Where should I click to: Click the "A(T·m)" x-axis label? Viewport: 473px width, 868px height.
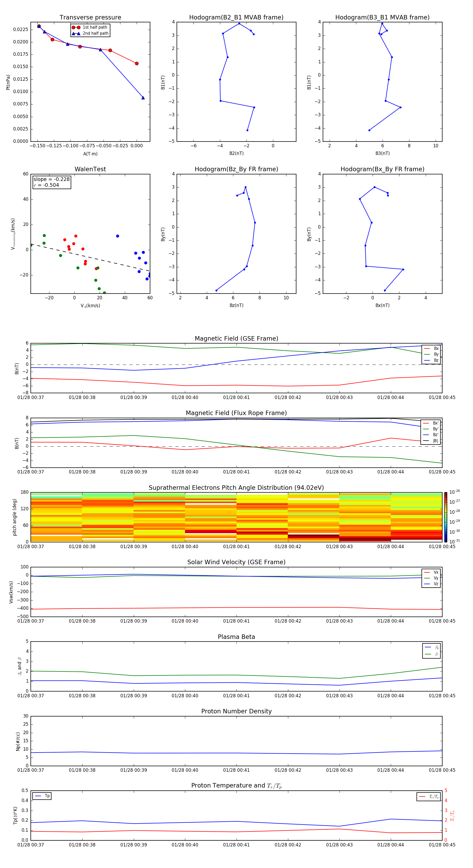click(x=90, y=154)
